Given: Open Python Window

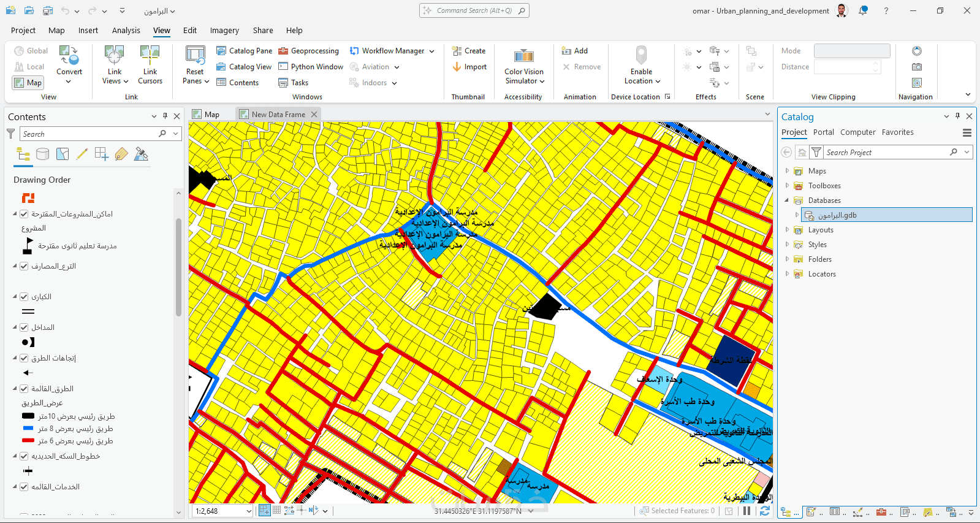Looking at the screenshot, I should coord(311,67).
